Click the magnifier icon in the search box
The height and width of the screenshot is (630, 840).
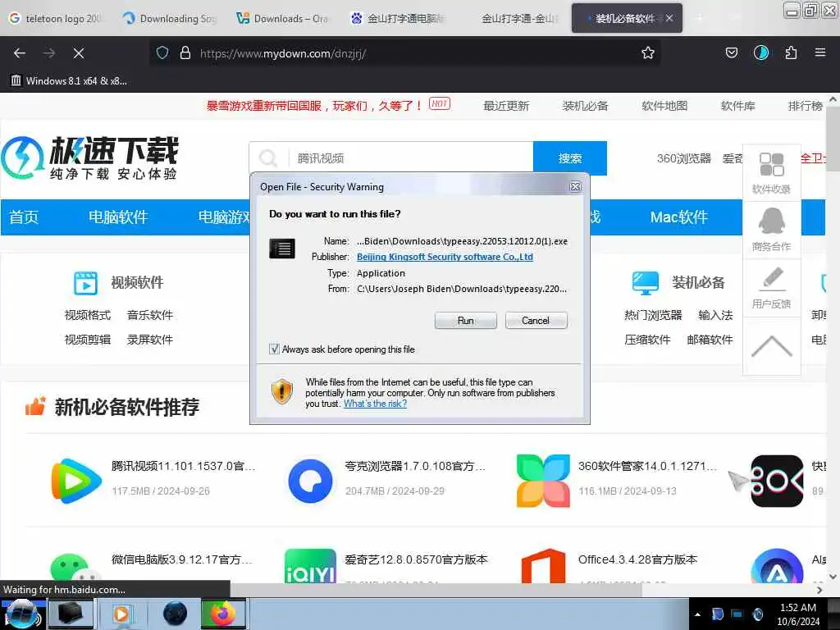[x=268, y=158]
